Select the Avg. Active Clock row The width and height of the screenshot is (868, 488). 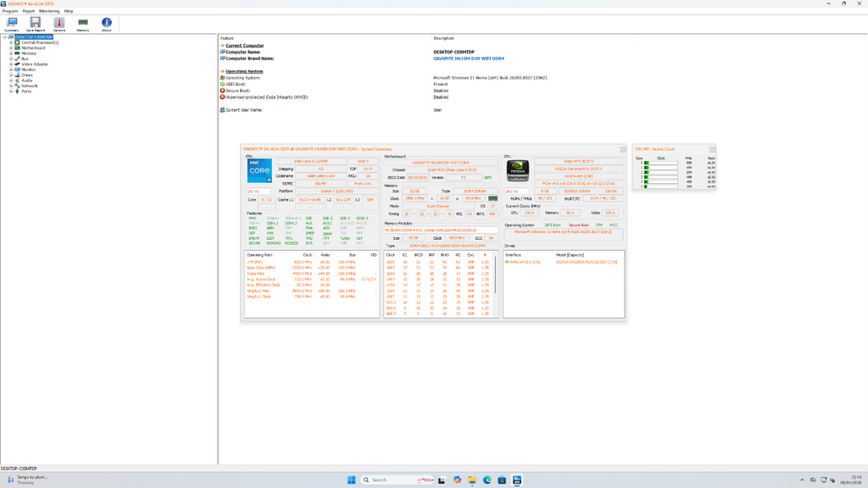pyautogui.click(x=312, y=280)
